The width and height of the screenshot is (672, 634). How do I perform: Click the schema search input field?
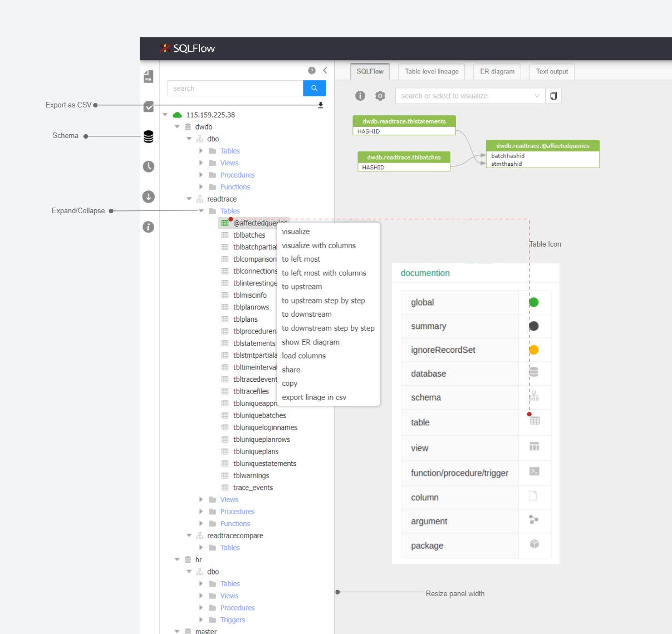[235, 88]
